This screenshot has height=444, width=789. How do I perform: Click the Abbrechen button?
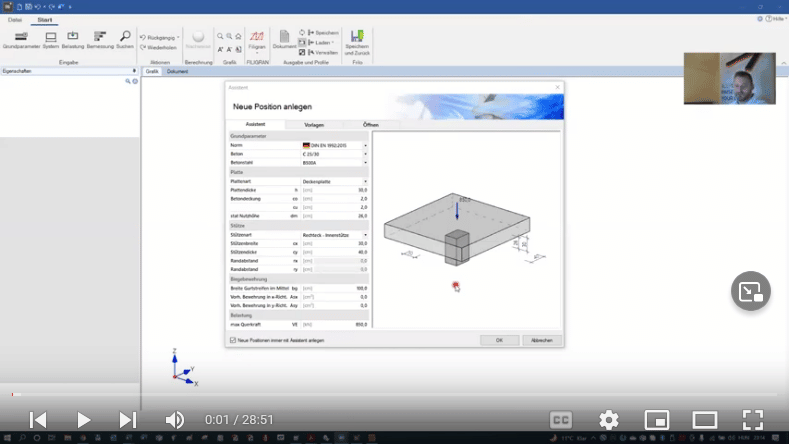point(541,340)
